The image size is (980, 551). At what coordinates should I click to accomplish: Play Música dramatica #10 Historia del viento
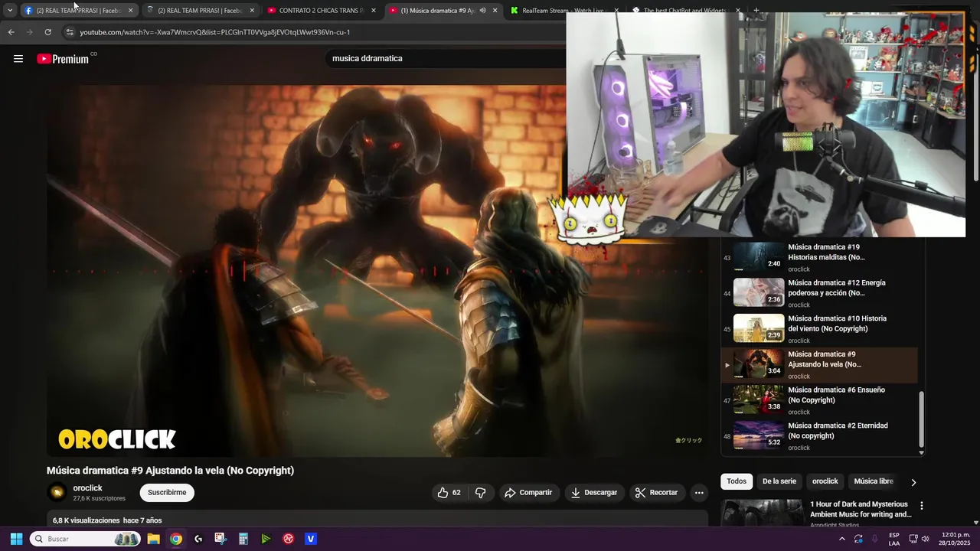(819, 329)
